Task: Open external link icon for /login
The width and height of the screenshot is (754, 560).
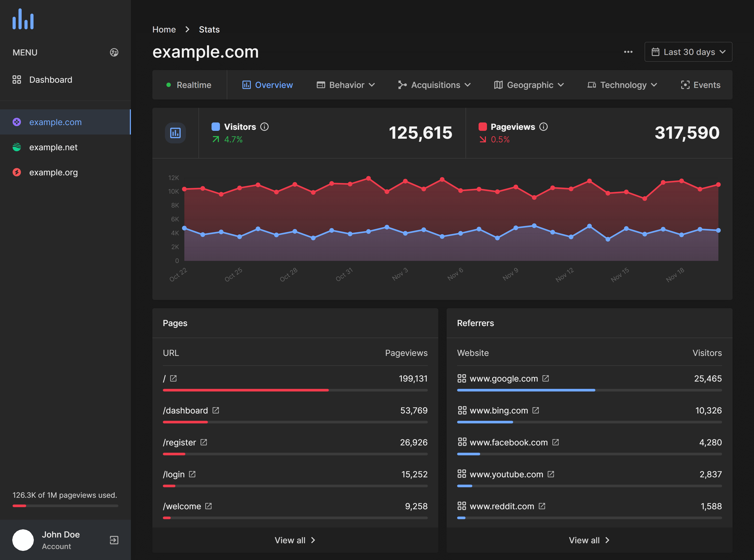Action: [x=192, y=474]
